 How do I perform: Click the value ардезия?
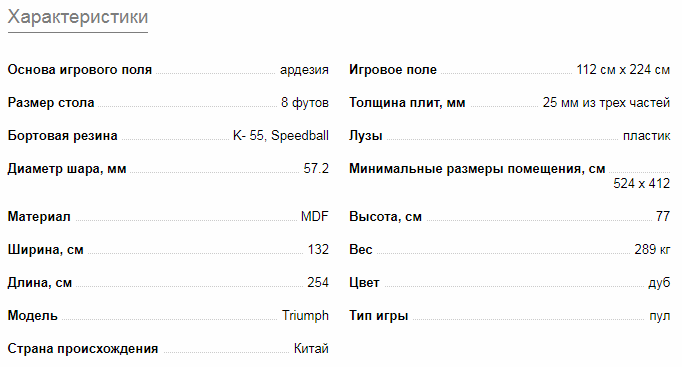304,70
